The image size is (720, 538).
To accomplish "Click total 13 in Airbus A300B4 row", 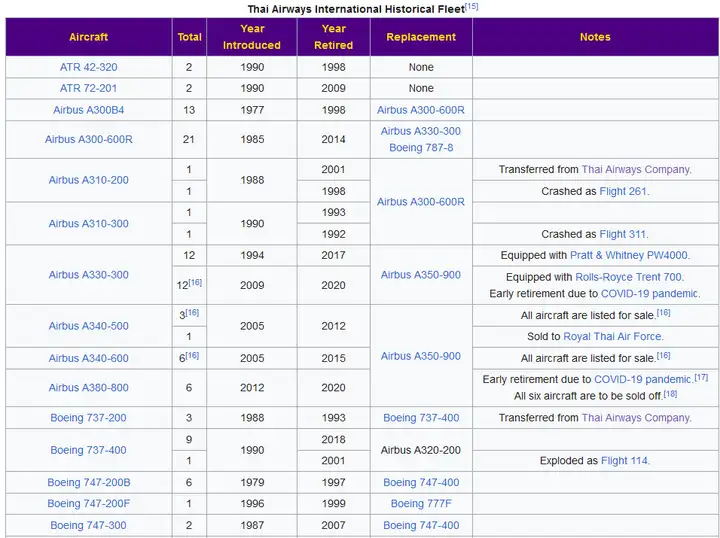I will [189, 110].
